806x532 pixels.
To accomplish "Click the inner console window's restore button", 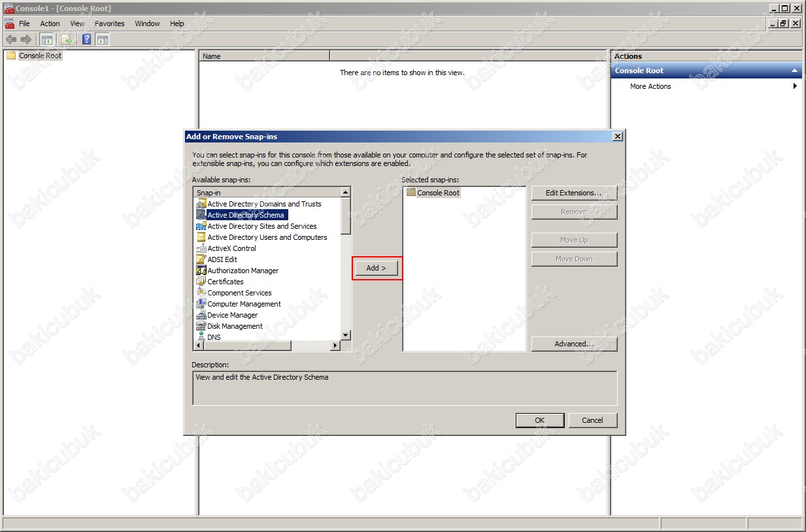I will point(783,24).
